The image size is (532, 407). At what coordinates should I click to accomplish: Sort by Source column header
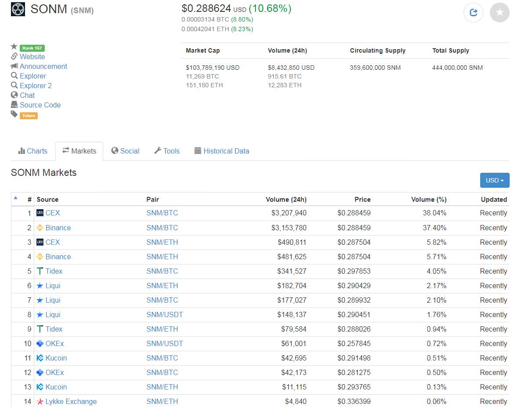[x=47, y=199]
